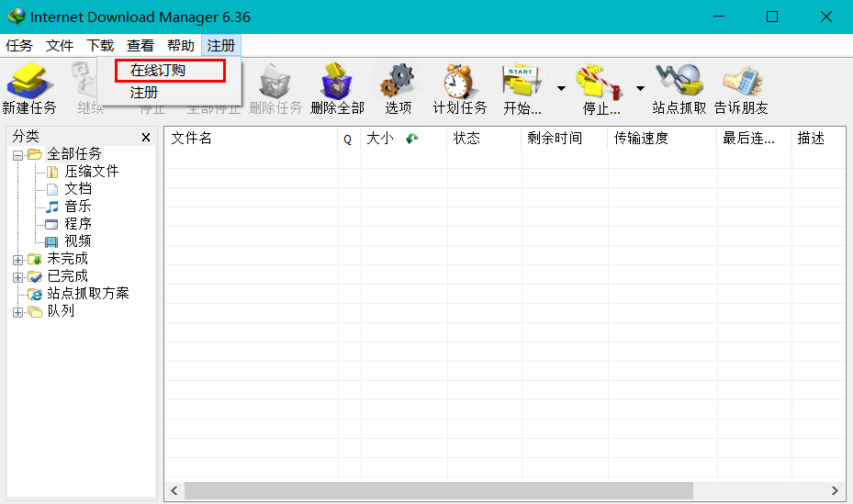
Task: Choose 在线订购 from the dropdown menu
Action: (170, 71)
